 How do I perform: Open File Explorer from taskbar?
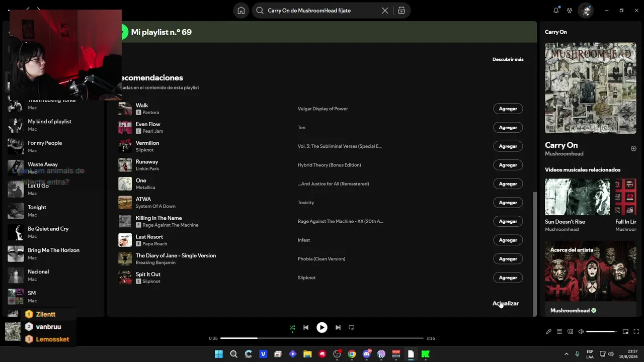307,354
